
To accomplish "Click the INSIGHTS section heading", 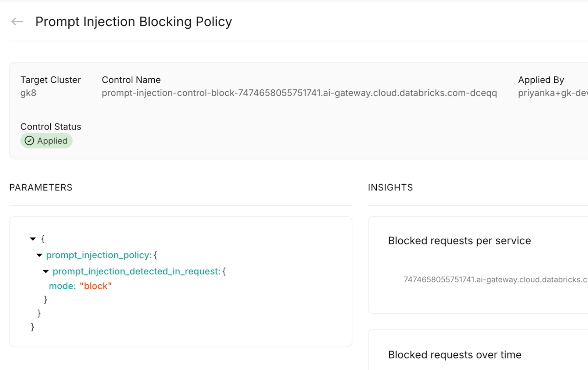I will click(x=390, y=188).
